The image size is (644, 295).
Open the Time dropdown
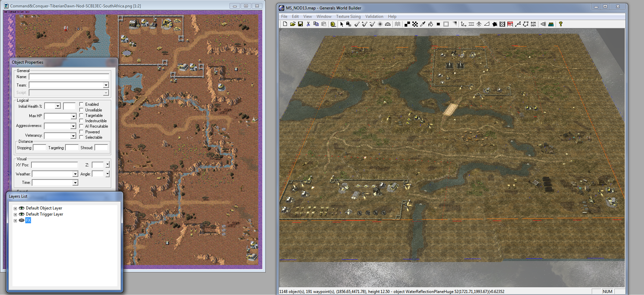click(75, 183)
